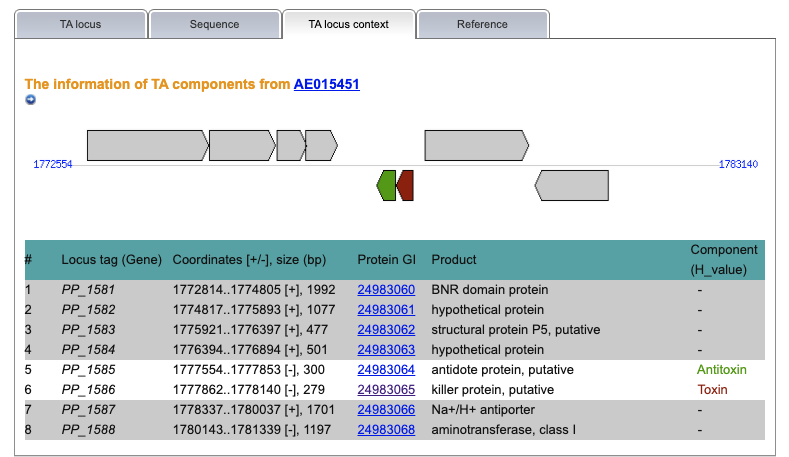Select the dark red toxin gene arrow
This screenshot has height=457, width=789.
point(405,186)
